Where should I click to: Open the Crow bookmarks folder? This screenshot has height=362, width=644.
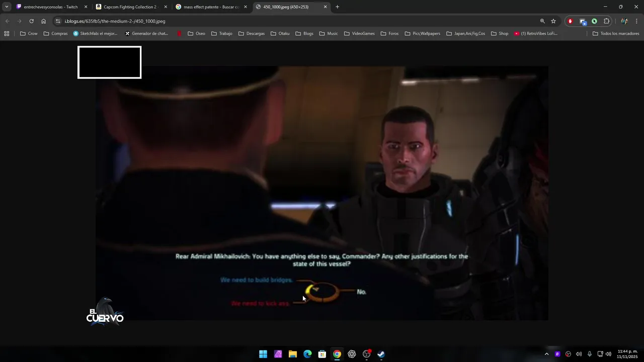[29, 34]
